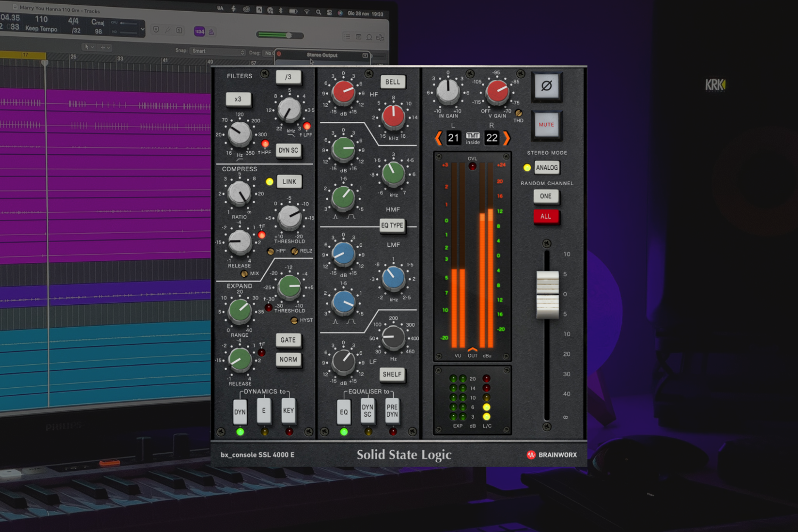This screenshot has width=798, height=532.
Task: Enable the /3 filter divider button
Action: [x=289, y=77]
